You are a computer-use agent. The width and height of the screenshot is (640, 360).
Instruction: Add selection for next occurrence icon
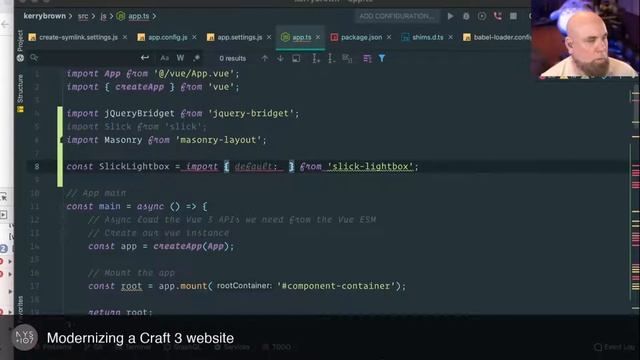[x=316, y=58]
